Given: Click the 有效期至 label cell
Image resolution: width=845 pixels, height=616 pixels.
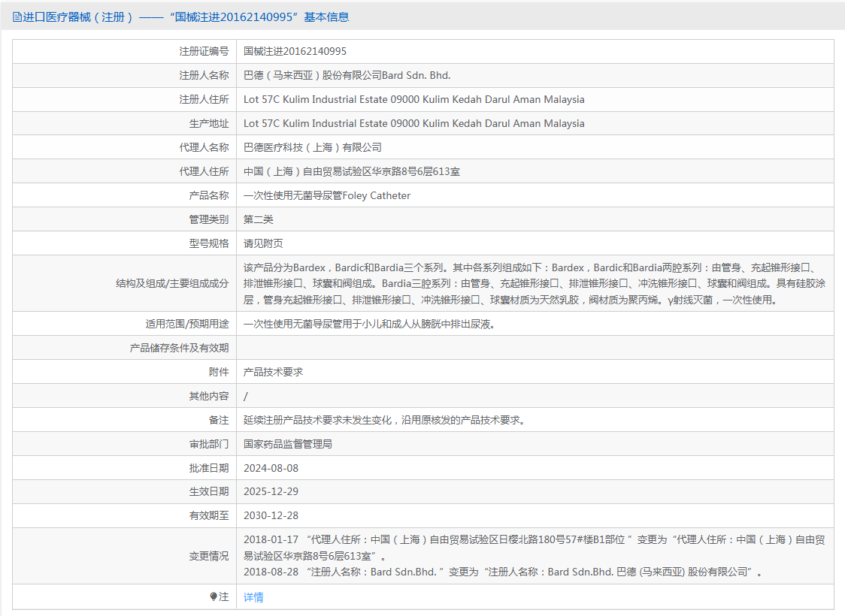Looking at the screenshot, I should 125,515.
